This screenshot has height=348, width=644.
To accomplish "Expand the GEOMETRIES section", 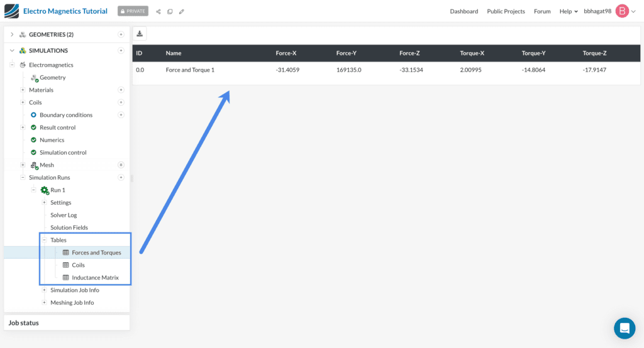I will click(x=12, y=35).
